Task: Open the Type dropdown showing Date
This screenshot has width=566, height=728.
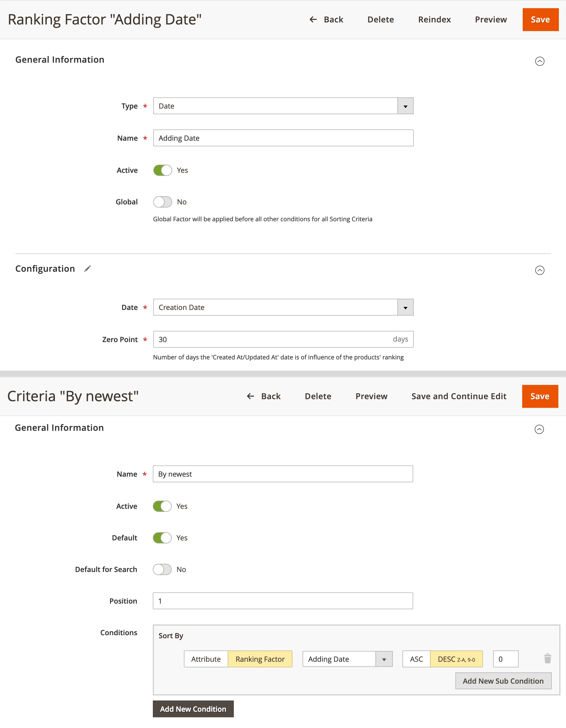Action: point(283,106)
